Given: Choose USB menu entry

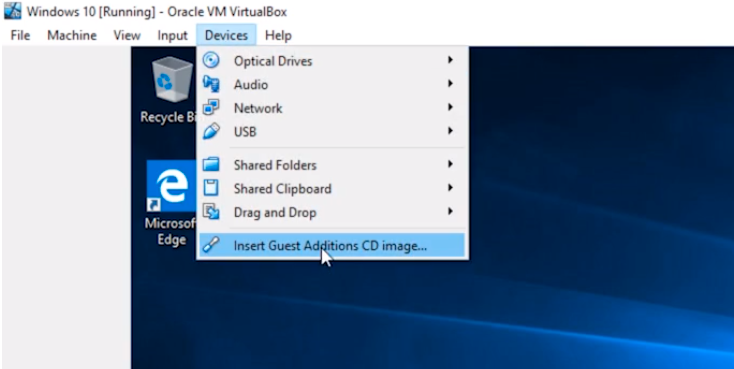Looking at the screenshot, I should click(x=332, y=132).
